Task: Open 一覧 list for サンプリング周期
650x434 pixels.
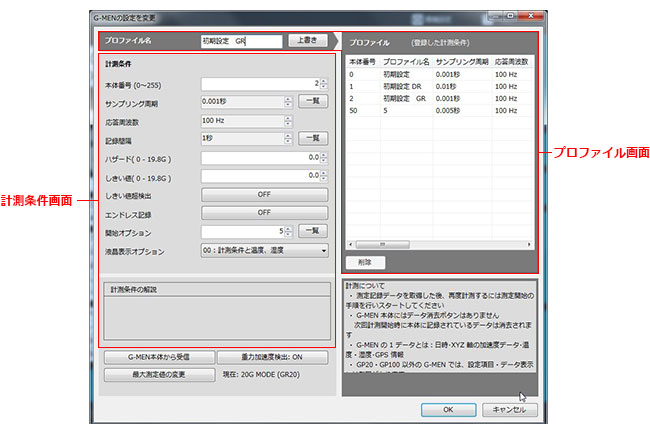Action: click(313, 102)
